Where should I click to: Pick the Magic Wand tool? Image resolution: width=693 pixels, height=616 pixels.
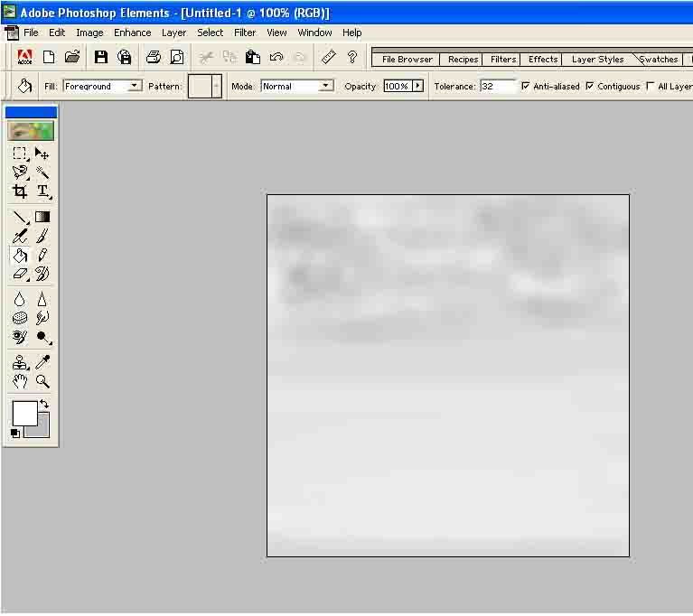[42, 172]
